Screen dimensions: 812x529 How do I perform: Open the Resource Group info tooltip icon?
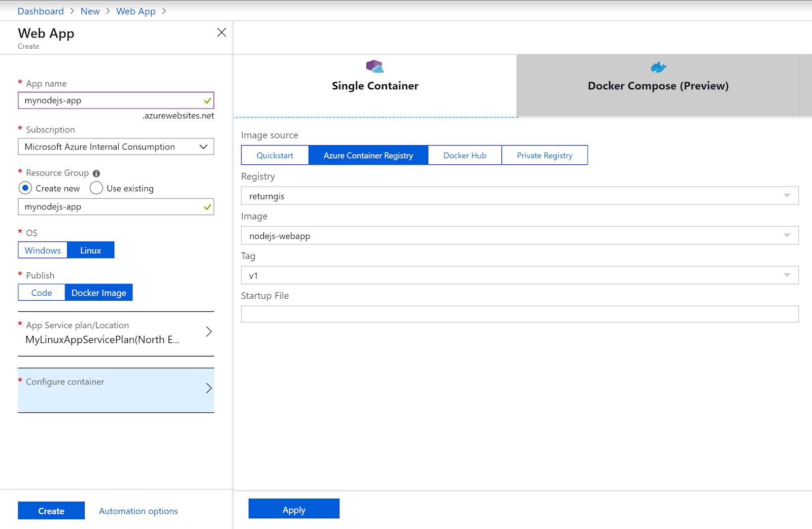(96, 173)
